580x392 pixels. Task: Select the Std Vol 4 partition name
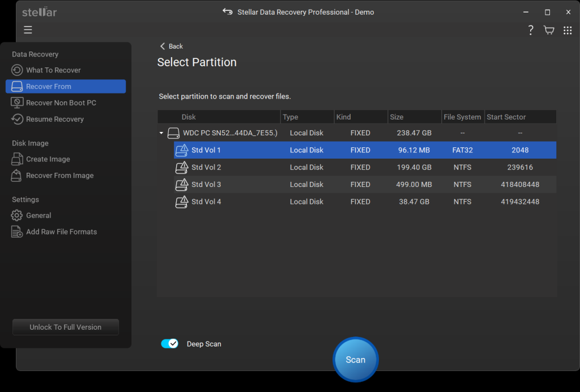(x=206, y=202)
